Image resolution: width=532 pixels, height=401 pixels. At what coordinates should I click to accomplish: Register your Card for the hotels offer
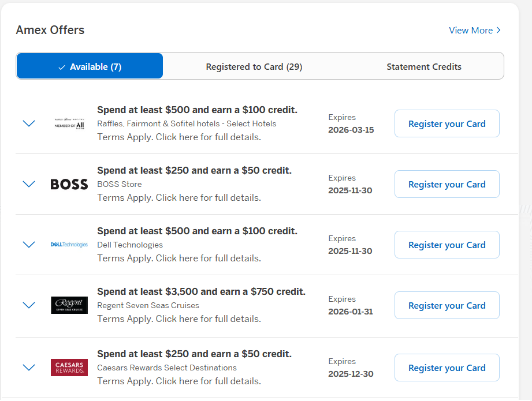pos(447,123)
